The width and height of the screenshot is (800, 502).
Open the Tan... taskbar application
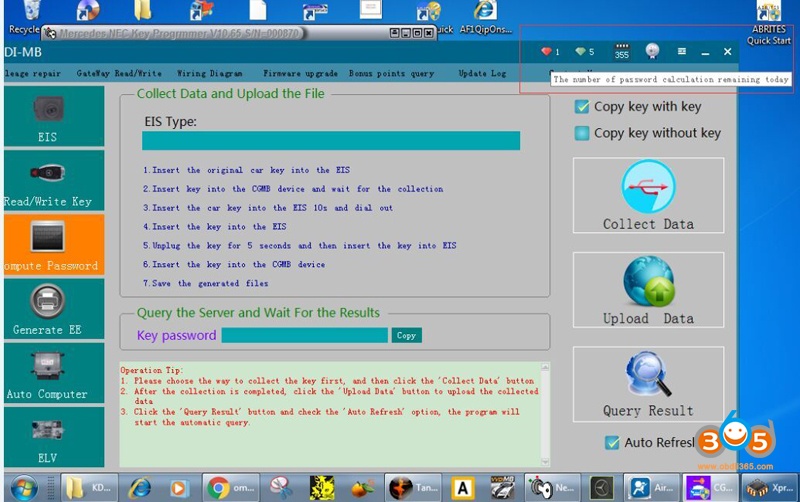(x=413, y=488)
